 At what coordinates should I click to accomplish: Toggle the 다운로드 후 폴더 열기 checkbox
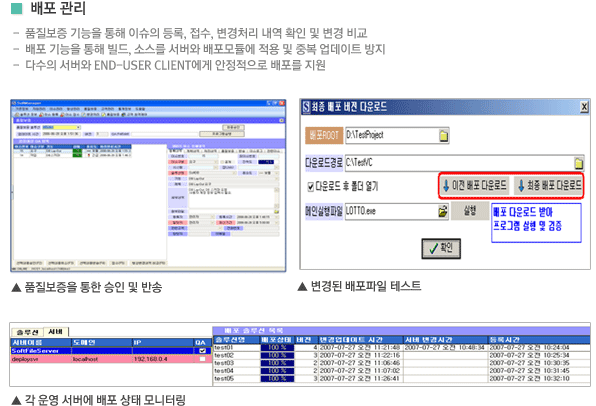tap(311, 187)
